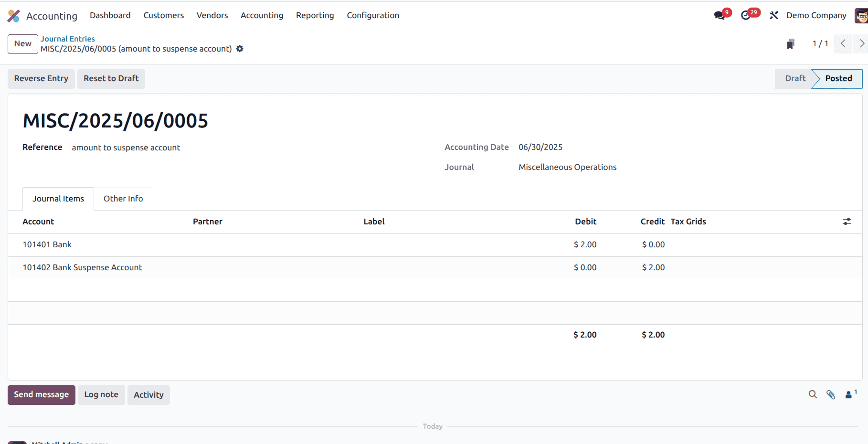
Task: Click the Accounting app logo icon
Action: coord(14,16)
